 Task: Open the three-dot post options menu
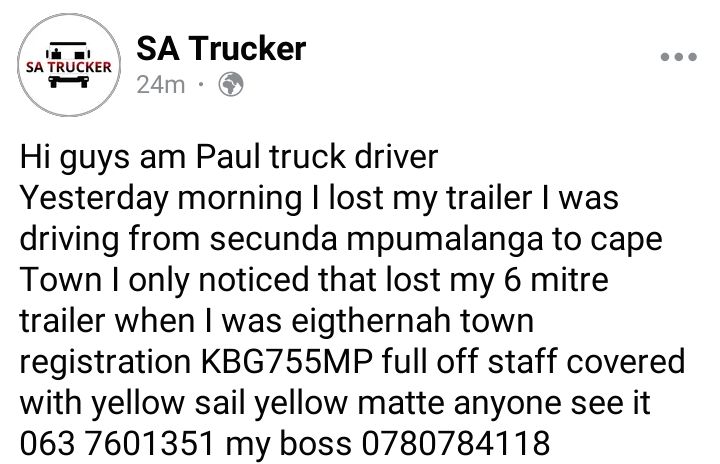click(678, 57)
